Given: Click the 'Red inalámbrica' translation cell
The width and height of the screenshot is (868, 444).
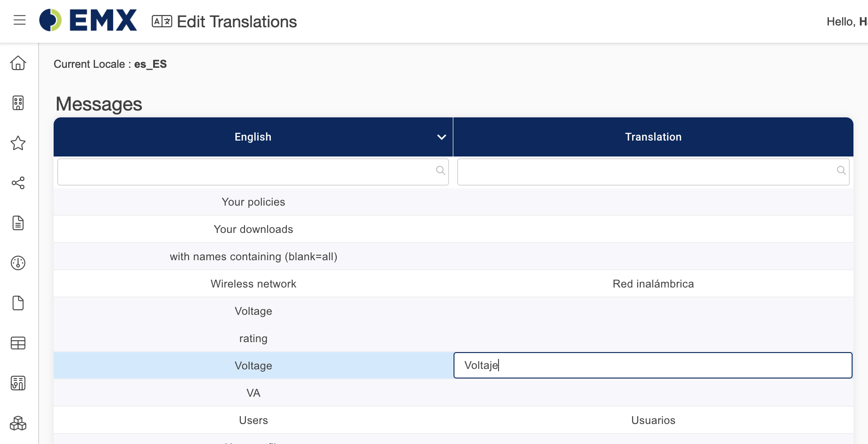Looking at the screenshot, I should [x=653, y=284].
